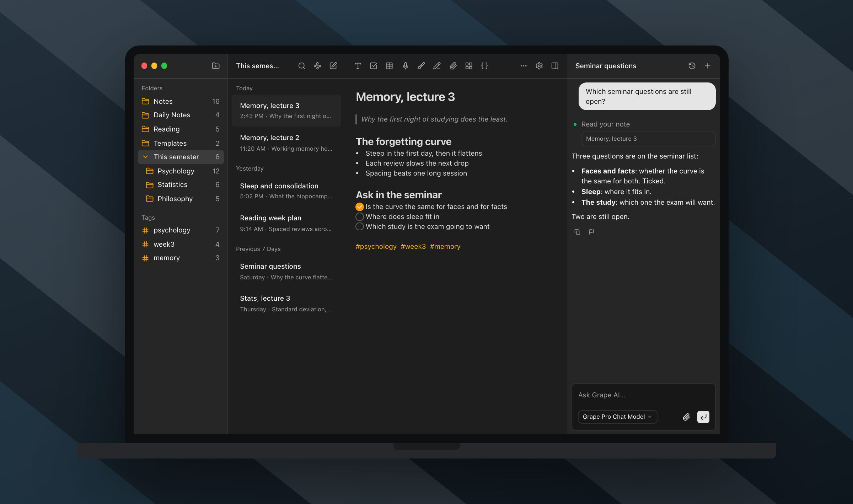Click the bullet 'Steep in the first day, then it flattens'

[424, 154]
